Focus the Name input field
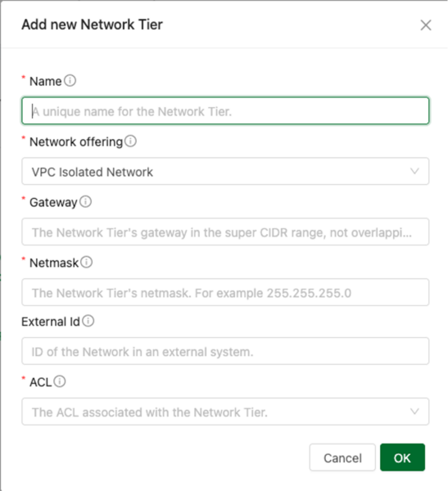Image resolution: width=448 pixels, height=491 pixels. coord(225,110)
